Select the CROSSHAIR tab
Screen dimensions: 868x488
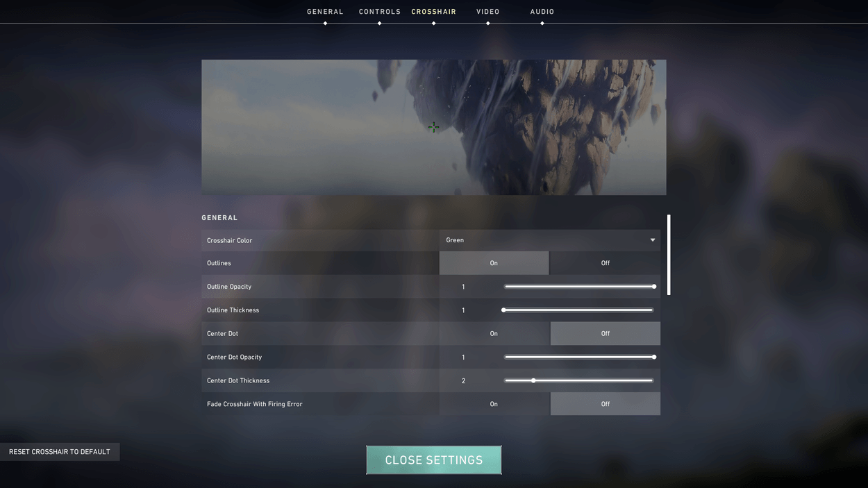tap(433, 11)
